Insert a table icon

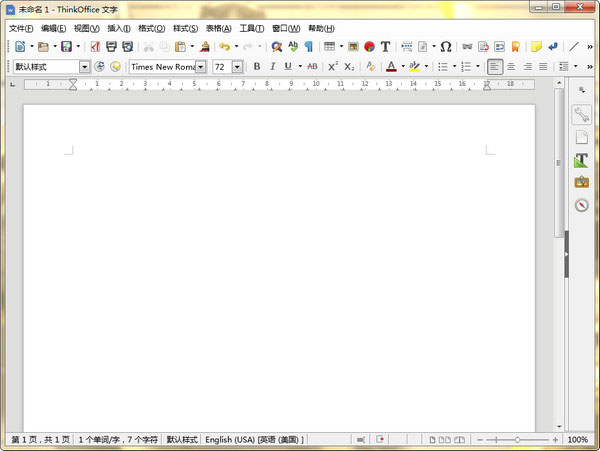click(329, 47)
